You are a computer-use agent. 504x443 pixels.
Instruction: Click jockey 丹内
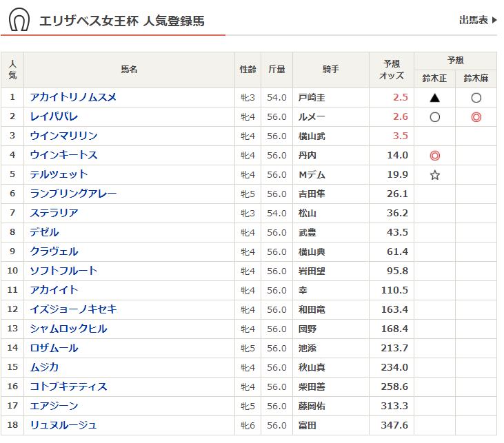(x=308, y=156)
